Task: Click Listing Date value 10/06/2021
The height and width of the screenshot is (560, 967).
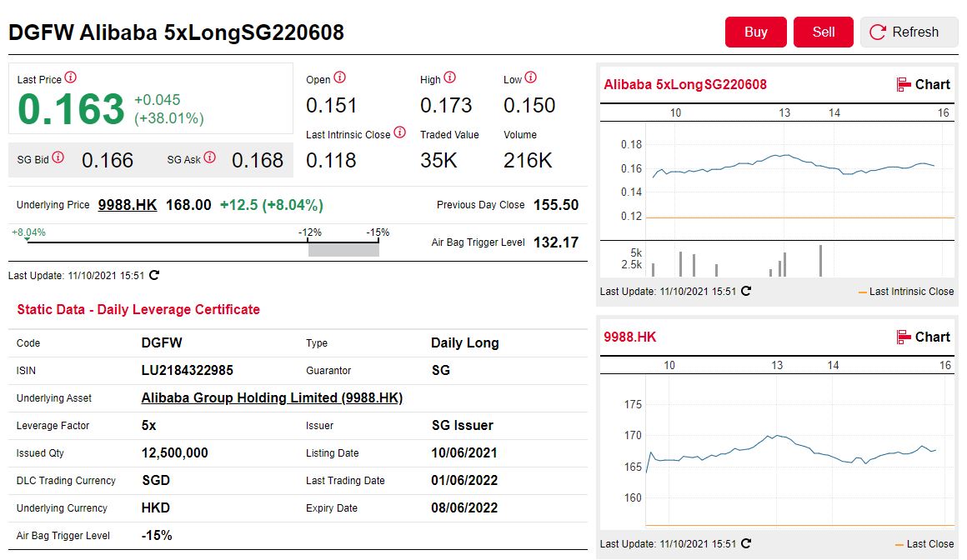Action: pyautogui.click(x=464, y=452)
